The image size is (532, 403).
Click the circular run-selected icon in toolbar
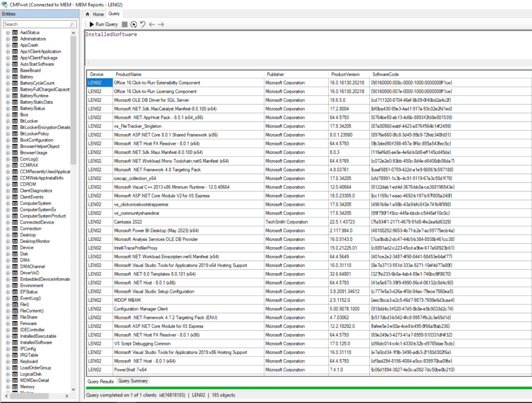[x=134, y=24]
